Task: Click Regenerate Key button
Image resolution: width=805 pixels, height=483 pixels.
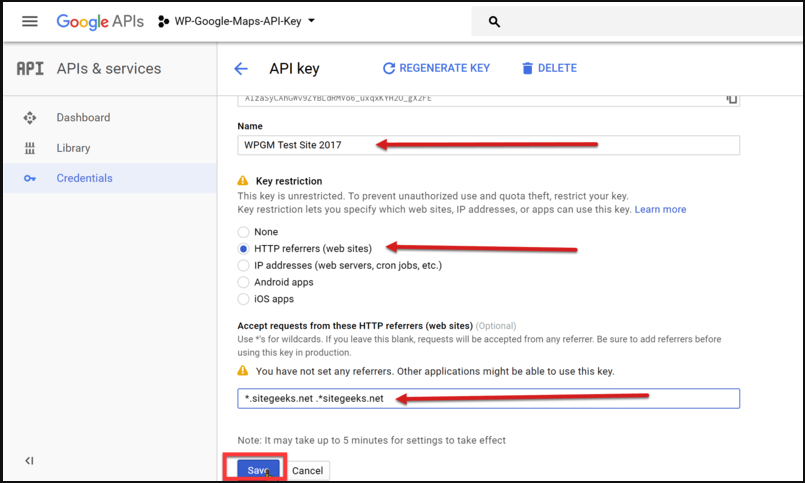Action: (436, 68)
